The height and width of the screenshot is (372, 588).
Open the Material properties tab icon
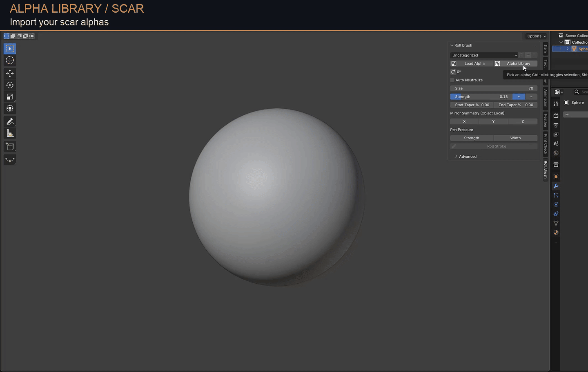(x=556, y=233)
